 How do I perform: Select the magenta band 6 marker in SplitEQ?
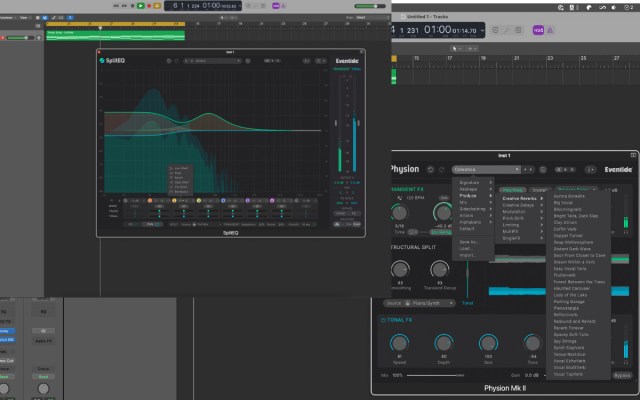tap(272, 200)
